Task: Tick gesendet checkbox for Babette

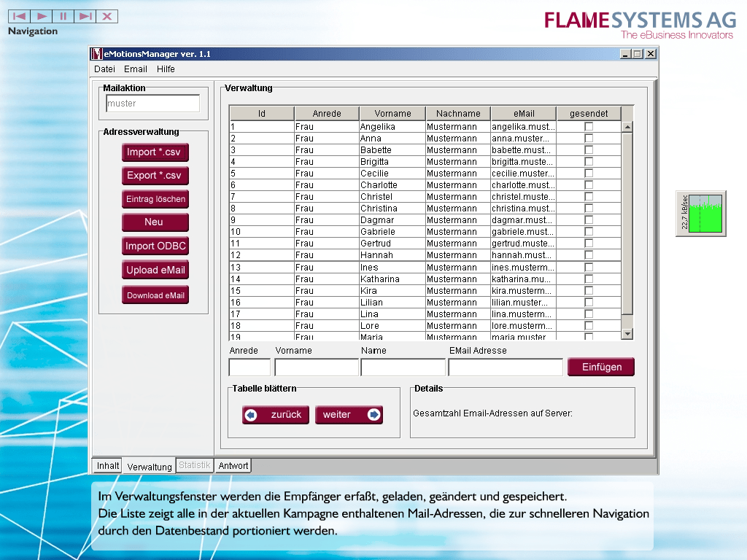Action: [589, 150]
